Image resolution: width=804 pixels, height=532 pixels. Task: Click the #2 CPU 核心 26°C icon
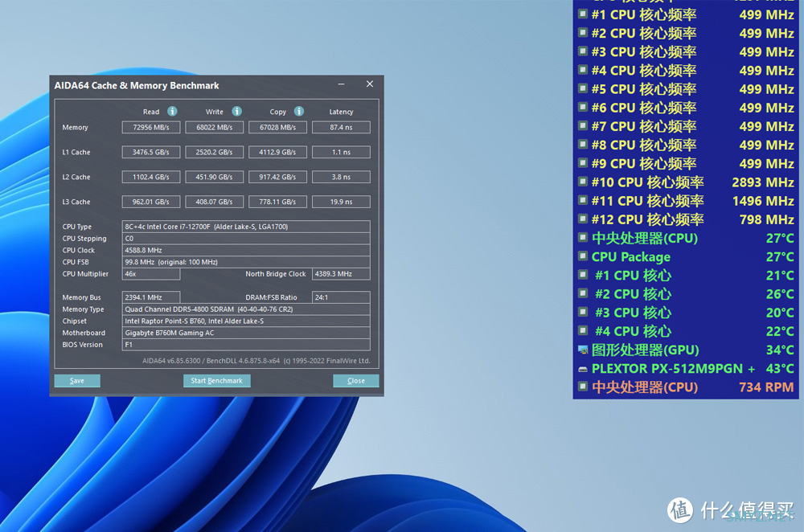(582, 293)
